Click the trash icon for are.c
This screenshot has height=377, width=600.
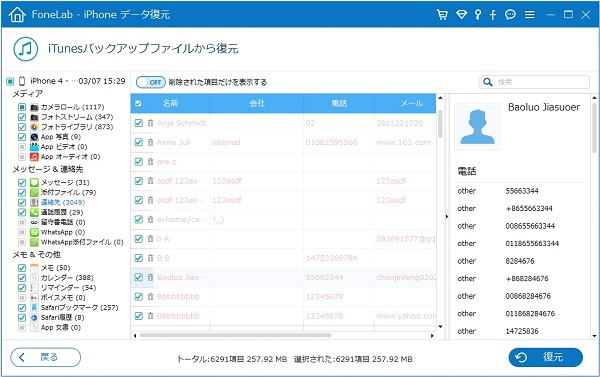point(150,162)
